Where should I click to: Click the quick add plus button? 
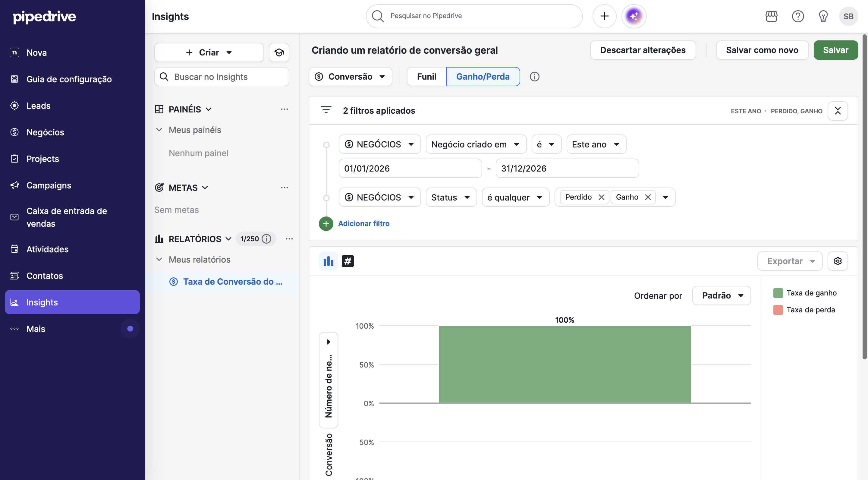pos(605,16)
